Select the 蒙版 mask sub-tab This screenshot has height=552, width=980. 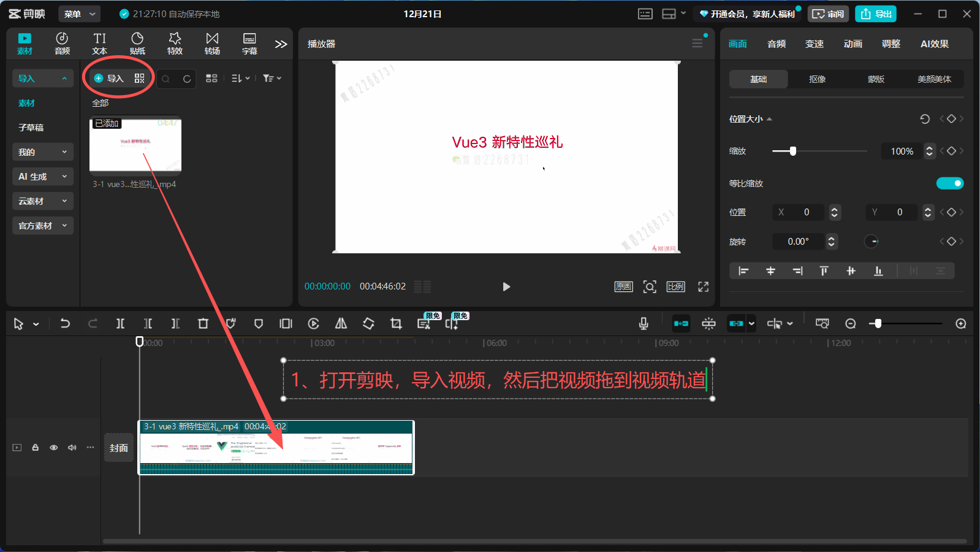coord(876,79)
